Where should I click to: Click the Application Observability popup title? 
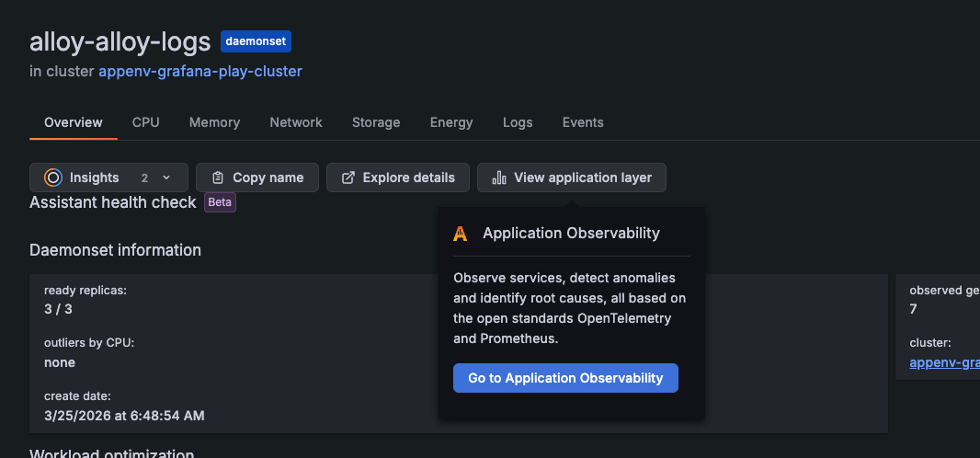pyautogui.click(x=571, y=234)
